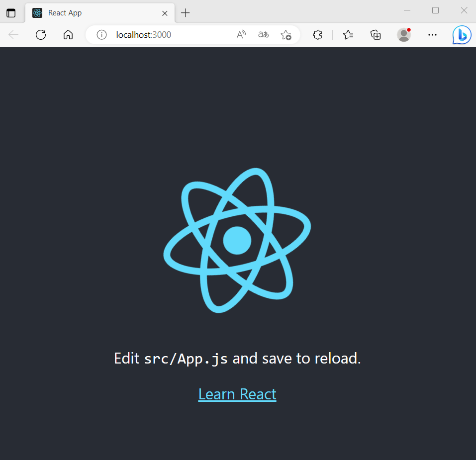Open the Extensions puzzle icon

(317, 35)
